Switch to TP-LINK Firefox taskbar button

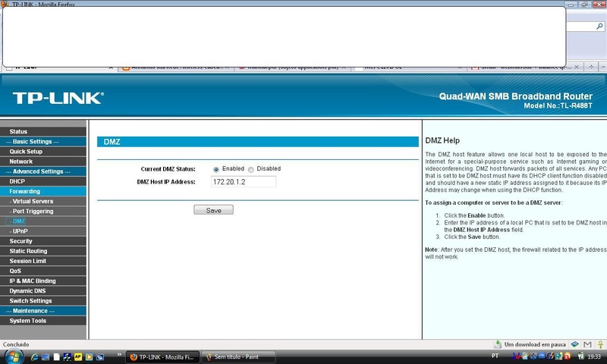click(x=162, y=357)
